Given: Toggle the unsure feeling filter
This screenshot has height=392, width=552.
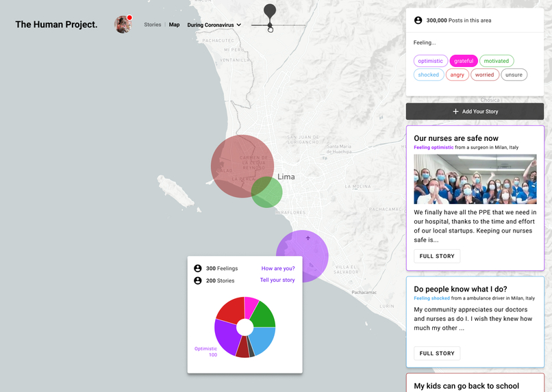Looking at the screenshot, I should click(x=514, y=75).
